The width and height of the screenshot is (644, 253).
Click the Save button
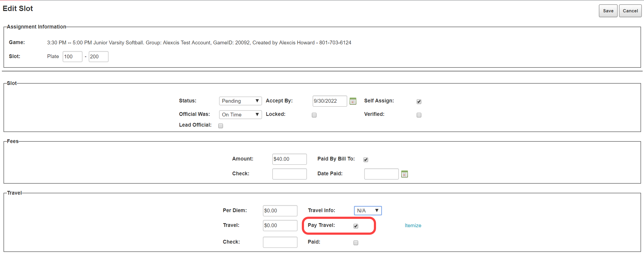point(608,11)
